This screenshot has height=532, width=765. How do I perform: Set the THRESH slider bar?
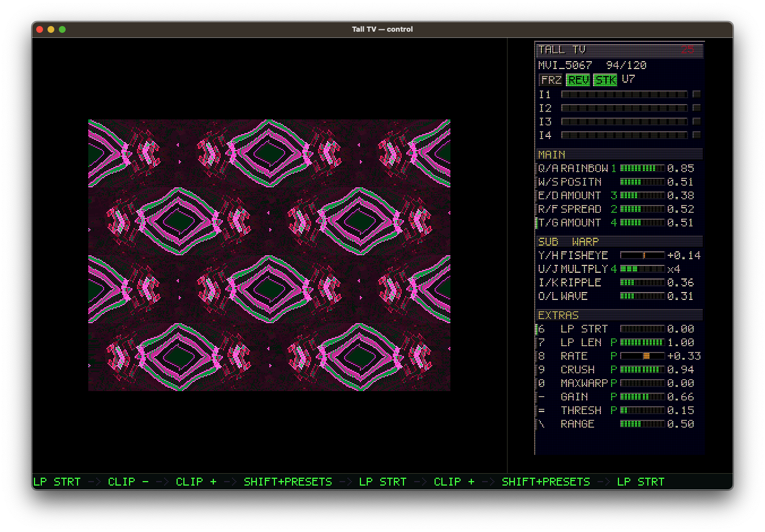[x=642, y=410]
